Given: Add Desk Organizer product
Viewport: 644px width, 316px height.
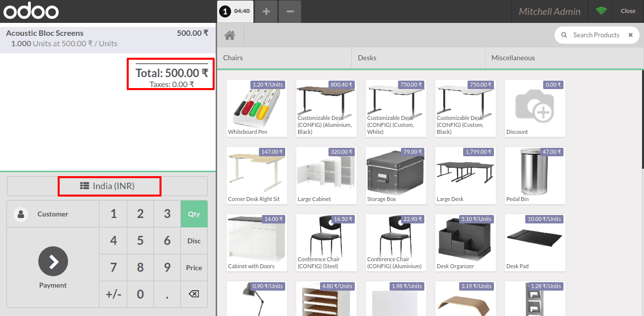Looking at the screenshot, I should pos(466,242).
